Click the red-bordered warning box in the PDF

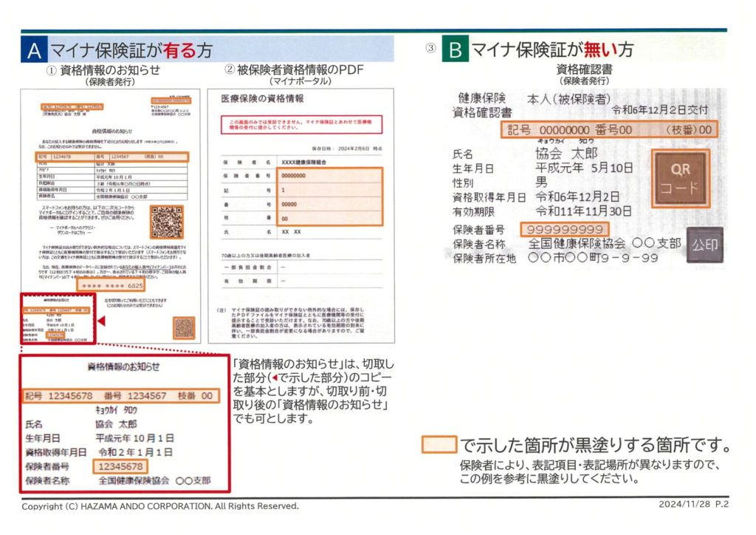(x=301, y=124)
